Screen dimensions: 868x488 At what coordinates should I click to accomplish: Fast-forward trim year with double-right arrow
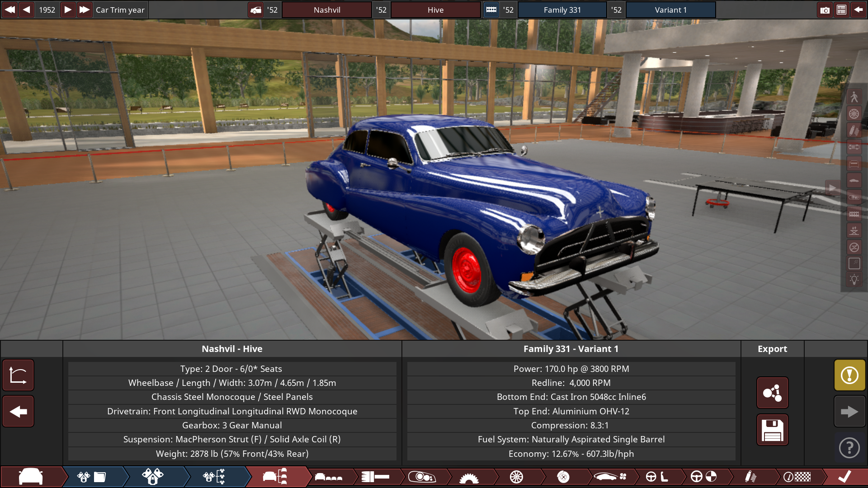click(x=85, y=9)
